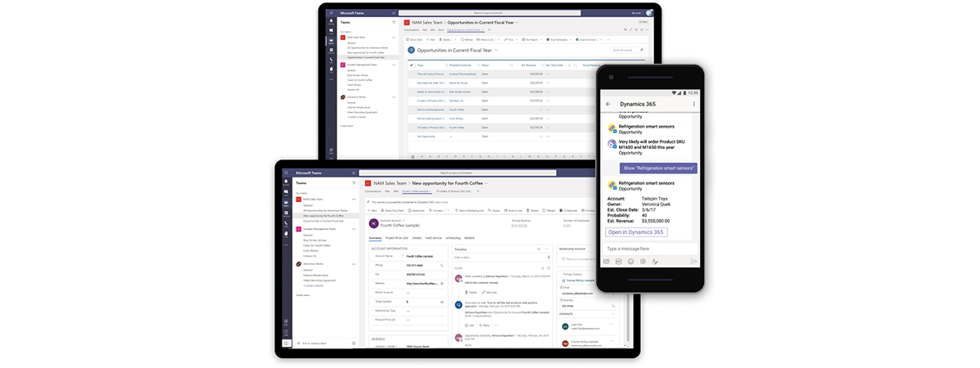Viewport: 980px width, 368px height.
Task: Click phone call icon beside Phone field
Action: click(442, 265)
